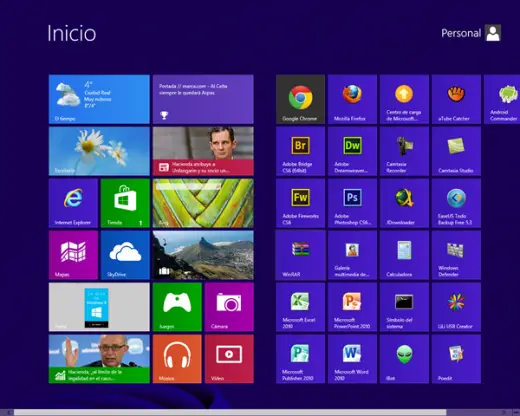The height and width of the screenshot is (416, 520).
Task: Open the Escritorio desktop daisy tile
Action: 99,151
